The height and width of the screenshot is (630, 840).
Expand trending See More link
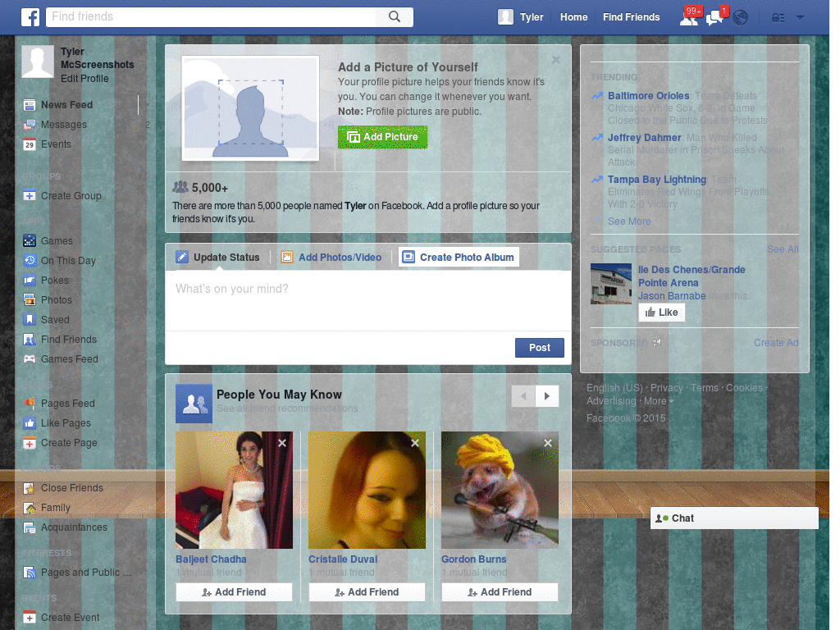tap(629, 221)
